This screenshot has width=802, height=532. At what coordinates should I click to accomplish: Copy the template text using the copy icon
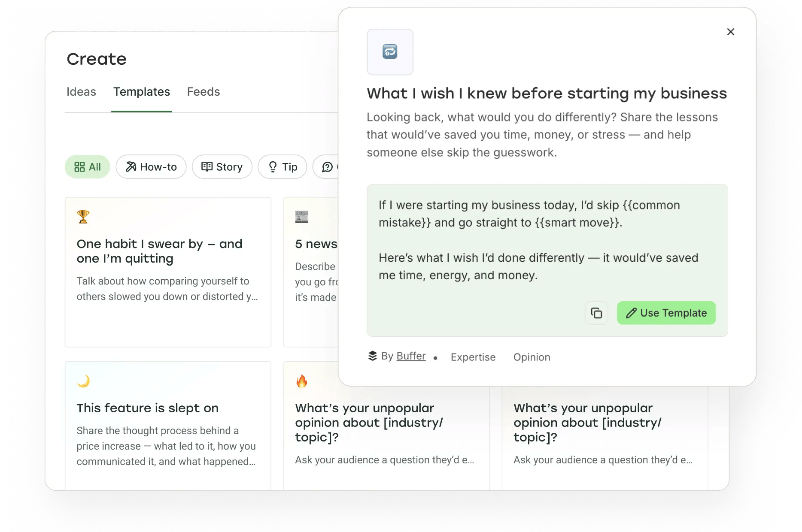click(x=596, y=313)
